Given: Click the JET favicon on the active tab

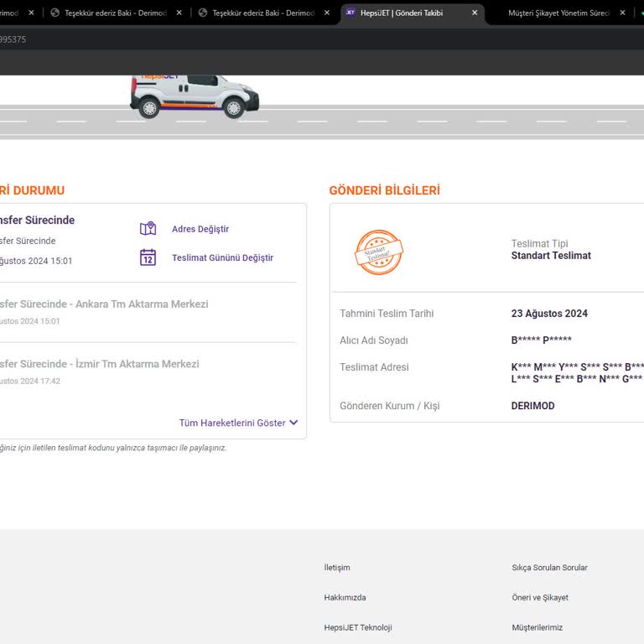Looking at the screenshot, I should pos(351,13).
